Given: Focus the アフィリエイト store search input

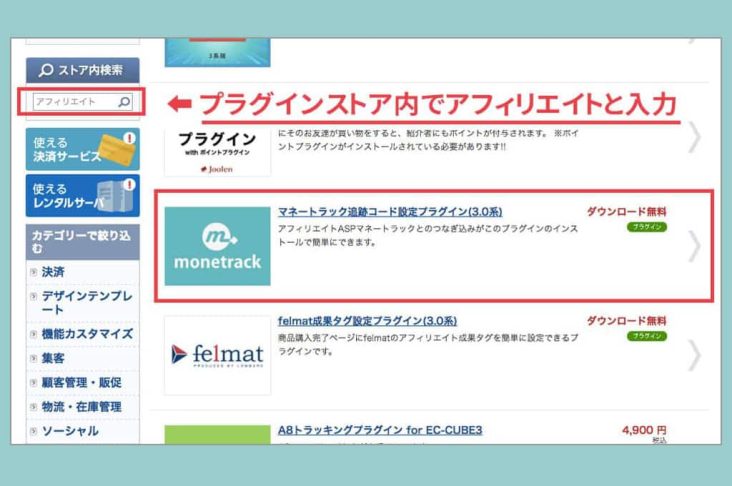Looking at the screenshot, I should [82, 102].
